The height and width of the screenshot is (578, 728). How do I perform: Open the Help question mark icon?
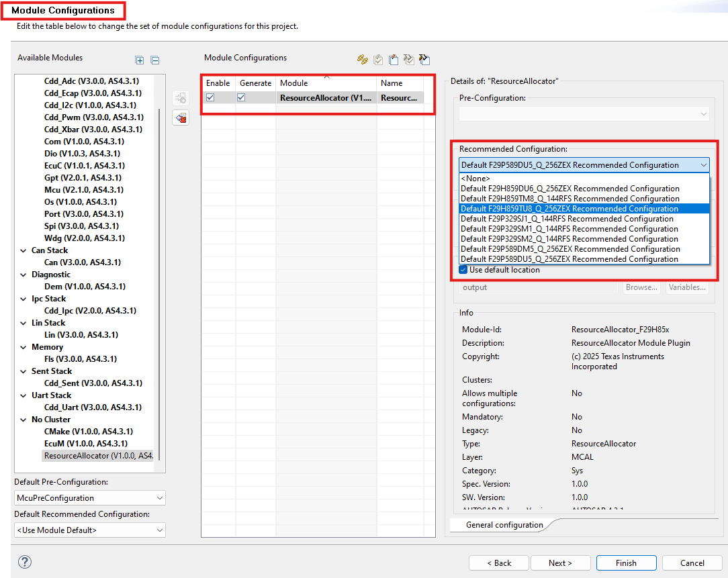pos(25,562)
